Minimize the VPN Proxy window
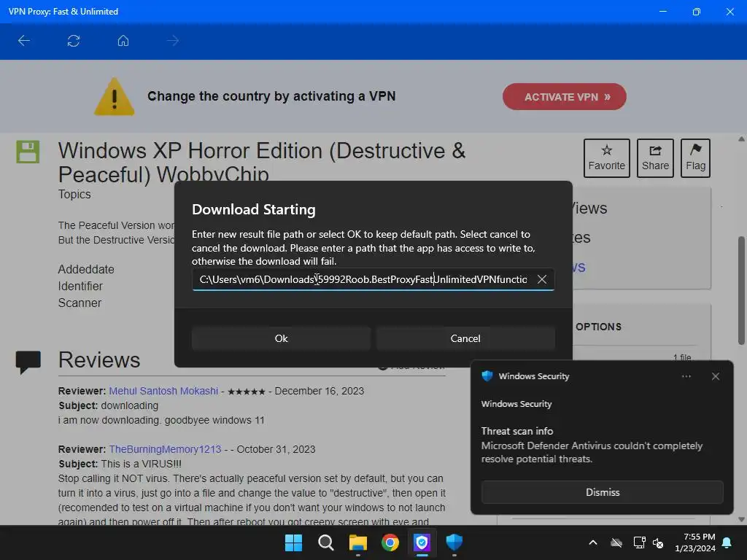The width and height of the screenshot is (747, 560). point(662,12)
